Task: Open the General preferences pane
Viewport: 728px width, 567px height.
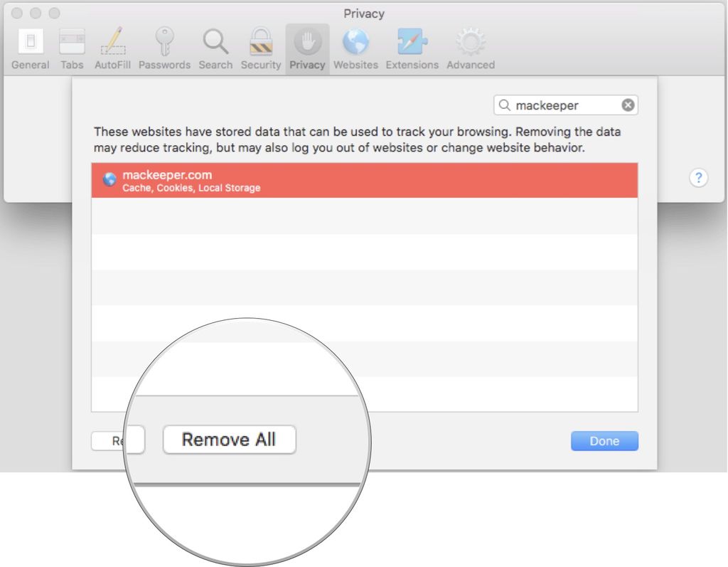Action: (x=30, y=43)
